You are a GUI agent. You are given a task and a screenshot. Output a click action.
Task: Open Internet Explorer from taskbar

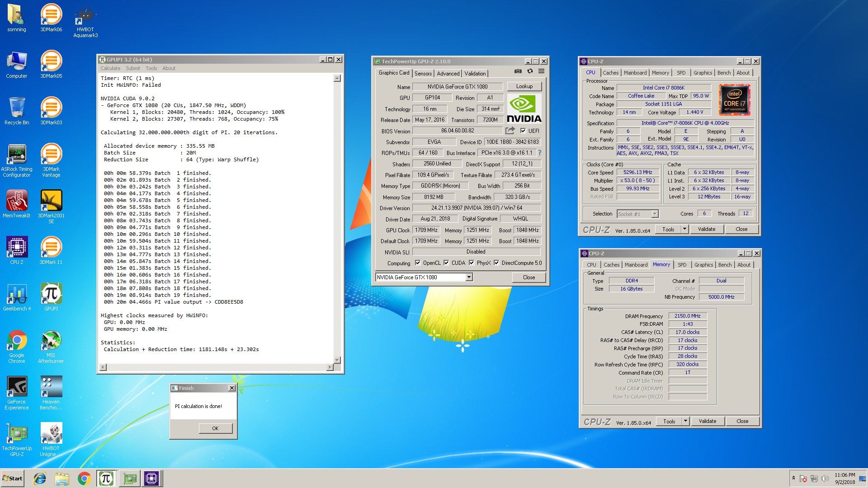coord(40,479)
